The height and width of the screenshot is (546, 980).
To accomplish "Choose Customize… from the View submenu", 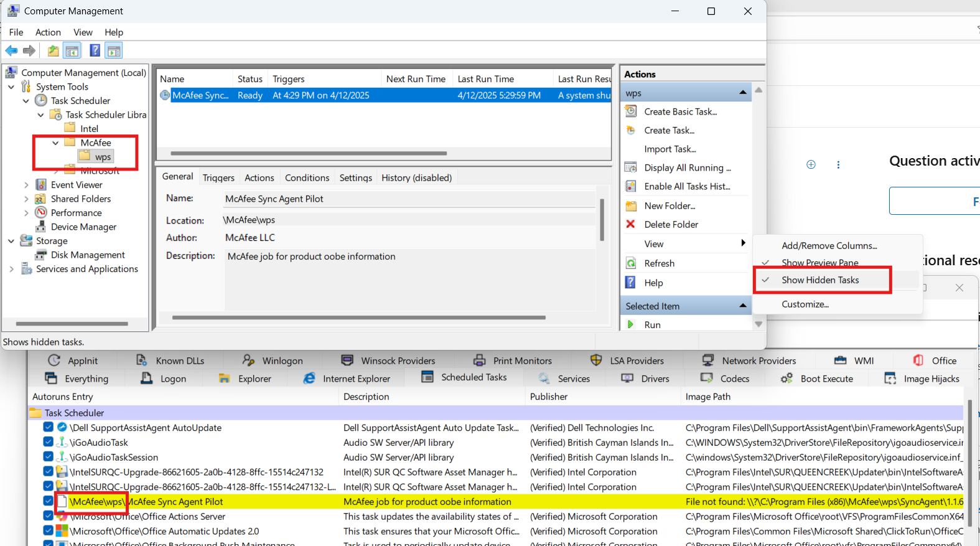I will pos(805,304).
